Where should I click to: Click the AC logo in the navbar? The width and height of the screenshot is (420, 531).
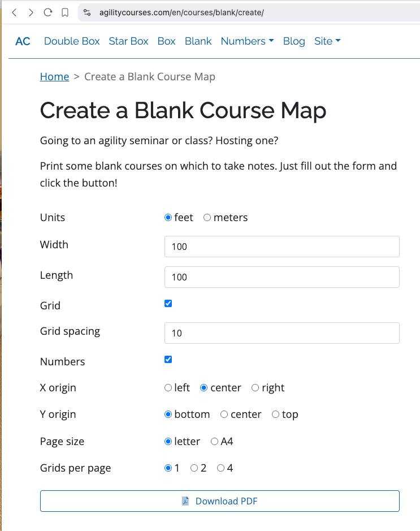coord(23,41)
